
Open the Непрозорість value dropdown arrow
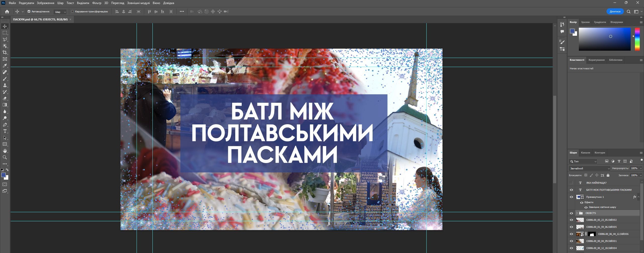tap(641, 168)
